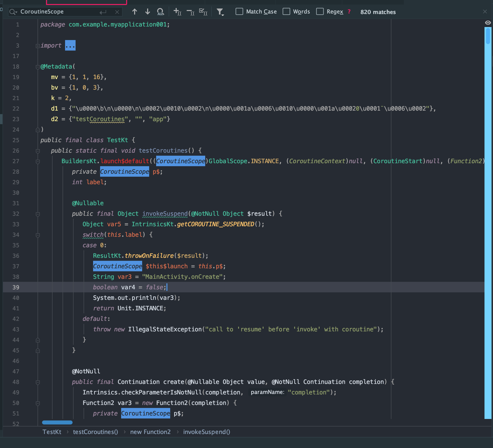The width and height of the screenshot is (493, 448).
Task: Click System.out.println(var3) statement
Action: pyautogui.click(x=137, y=298)
